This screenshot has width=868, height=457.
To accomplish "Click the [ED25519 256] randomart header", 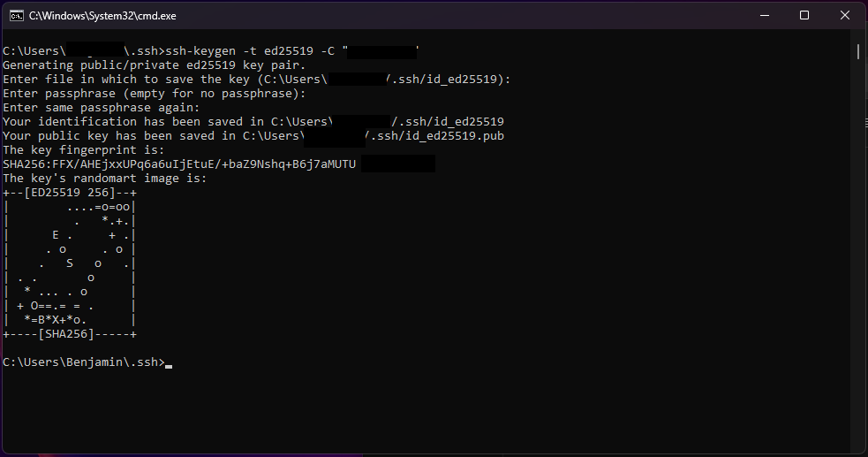I will tap(70, 192).
